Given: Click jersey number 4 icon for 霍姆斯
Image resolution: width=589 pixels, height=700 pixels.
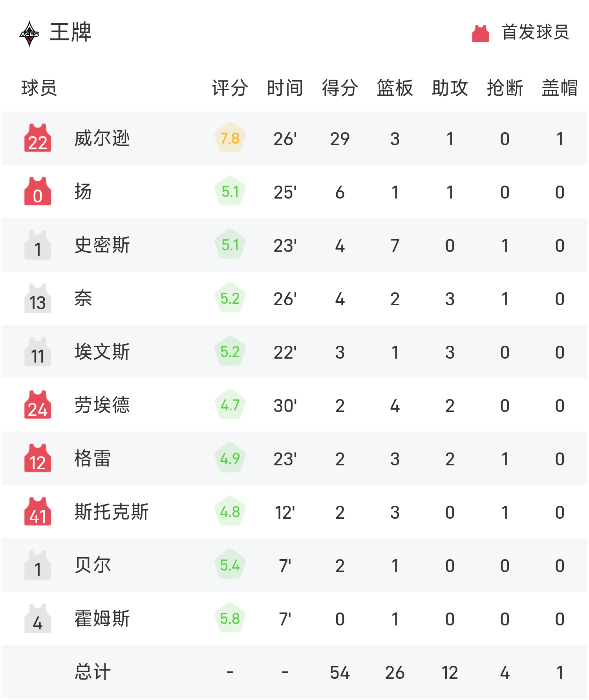Looking at the screenshot, I should pos(38,618).
